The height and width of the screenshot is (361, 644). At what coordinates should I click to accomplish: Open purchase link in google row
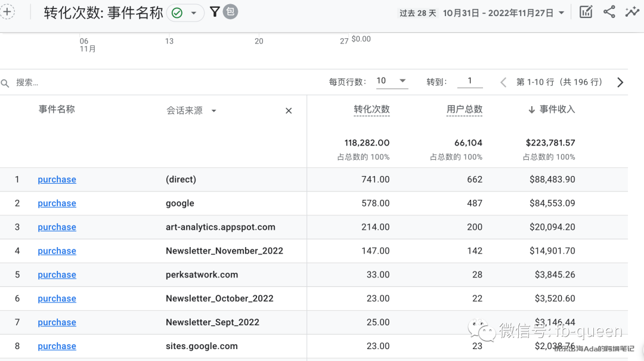click(x=57, y=203)
